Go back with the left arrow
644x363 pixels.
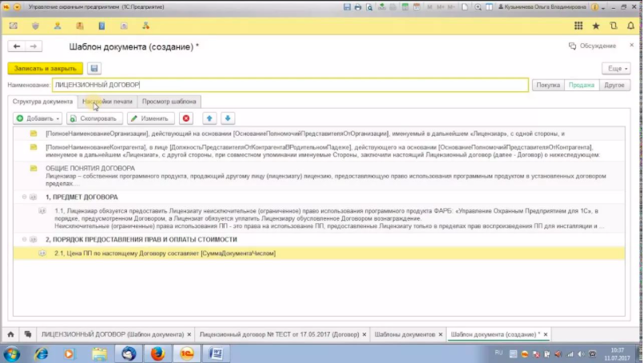tap(17, 46)
